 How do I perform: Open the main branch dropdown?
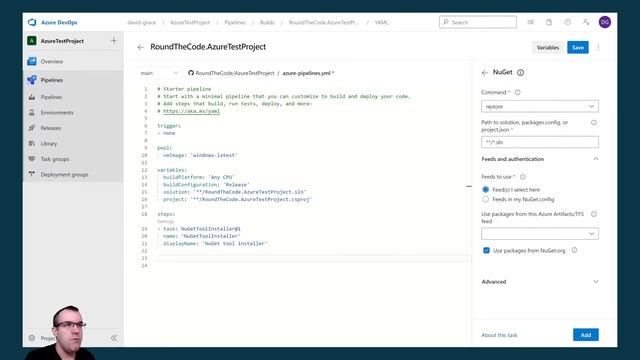pos(159,73)
